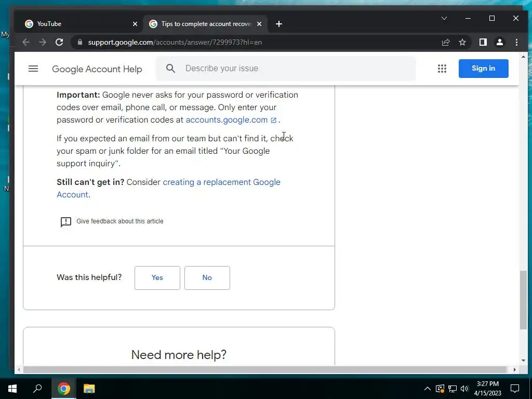Click Give feedback about this article

pos(120,221)
